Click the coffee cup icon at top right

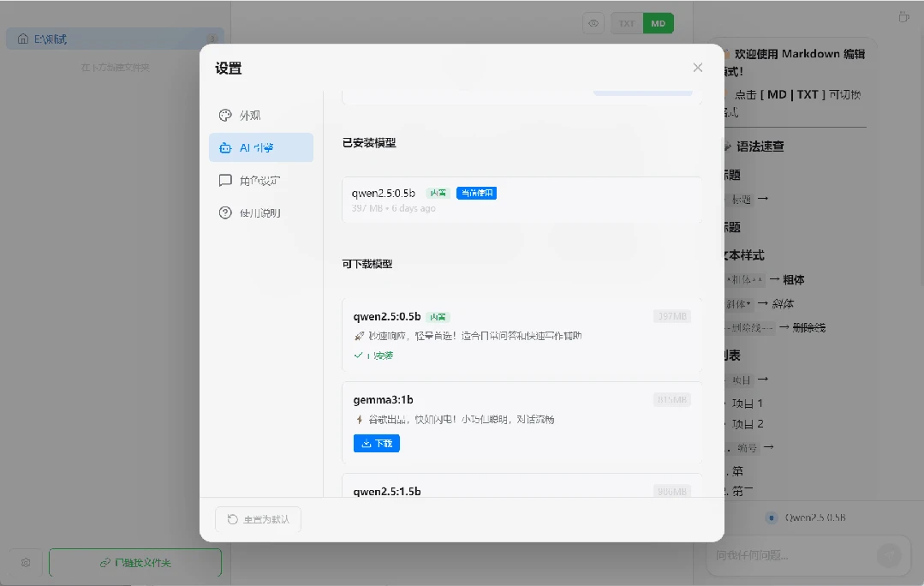pyautogui.click(x=903, y=17)
